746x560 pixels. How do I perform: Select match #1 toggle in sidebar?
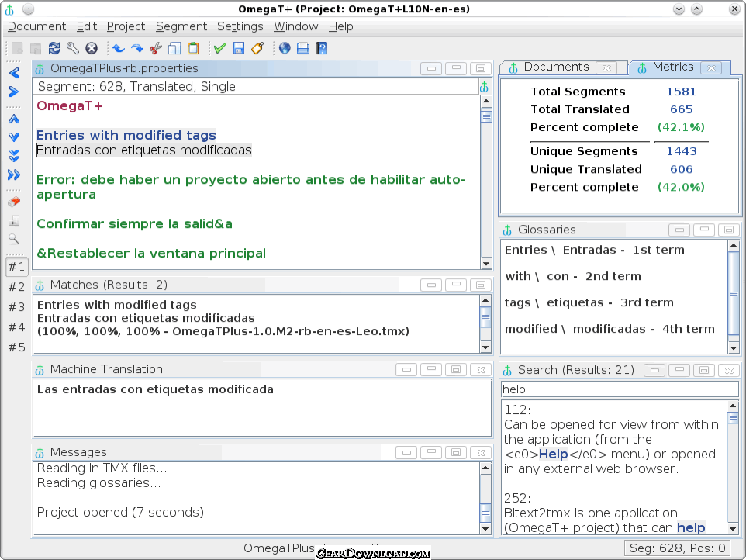(x=16, y=267)
